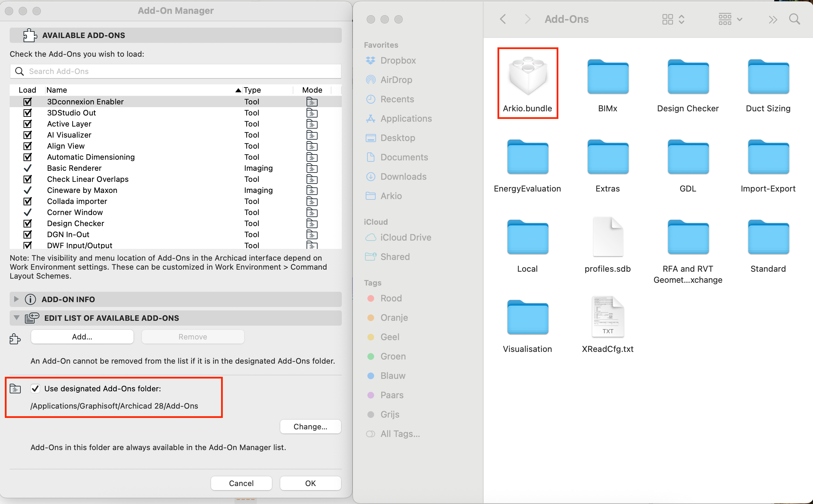Open Recents in Finder sidebar
Screen dimensions: 813x504
click(397, 99)
